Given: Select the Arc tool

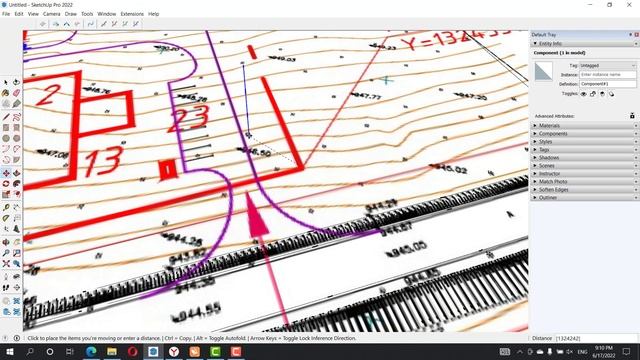Looking at the screenshot, I should 6,149.
